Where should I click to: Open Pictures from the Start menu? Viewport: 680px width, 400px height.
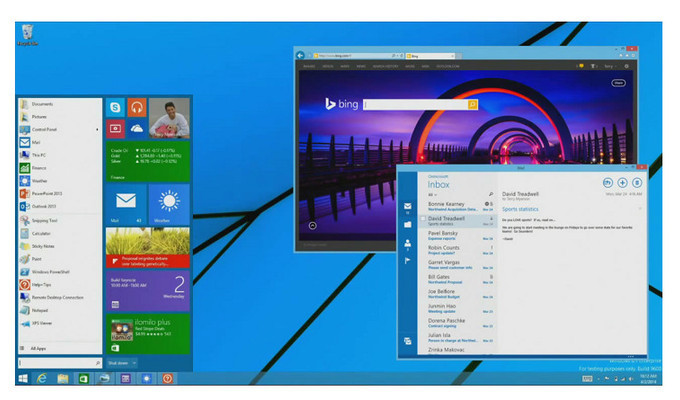tap(60, 117)
